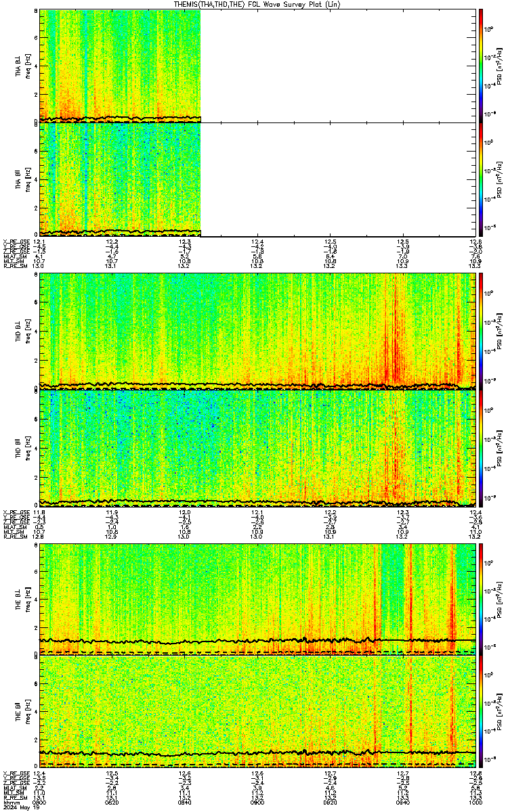Click MLAT_SM label under the THE panels

(14, 787)
